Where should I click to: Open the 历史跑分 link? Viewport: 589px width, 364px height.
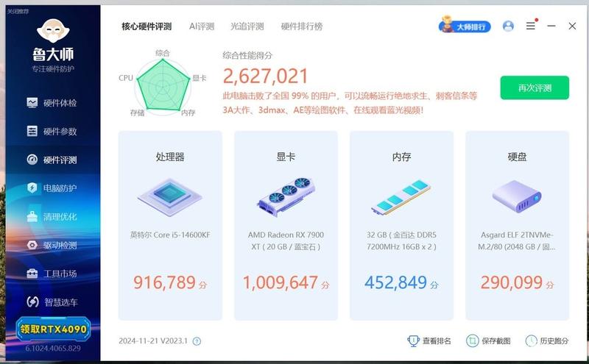(x=554, y=340)
